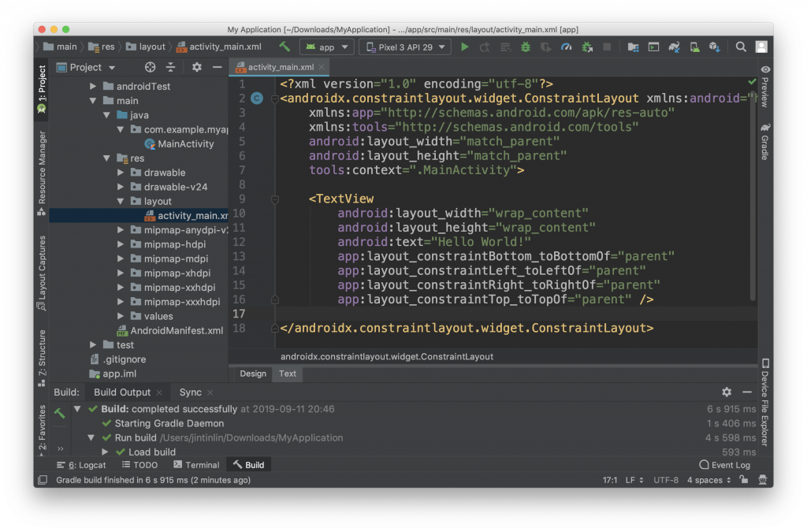Toggle the Resource Manager side panel
Viewport: 807px width, 532px height.
[42, 173]
